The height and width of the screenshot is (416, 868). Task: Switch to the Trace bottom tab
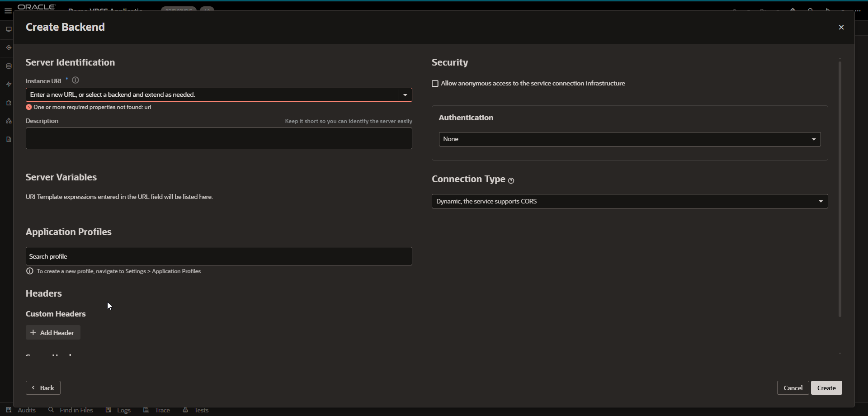click(x=157, y=410)
